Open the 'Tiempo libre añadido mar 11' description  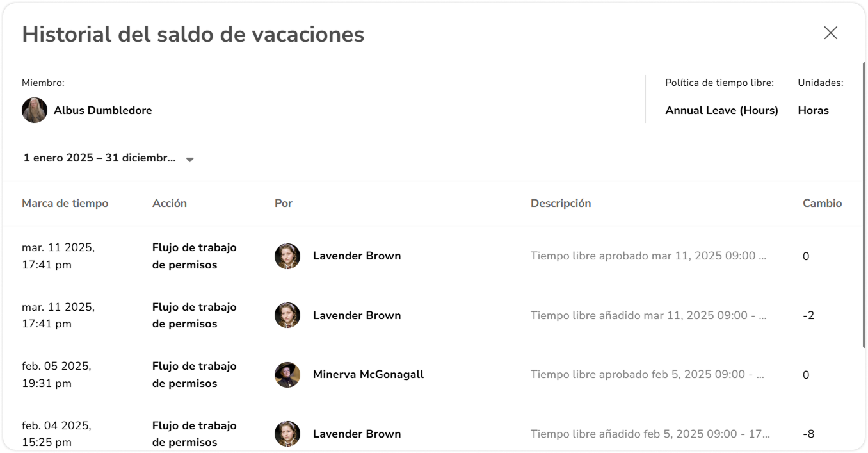(648, 315)
